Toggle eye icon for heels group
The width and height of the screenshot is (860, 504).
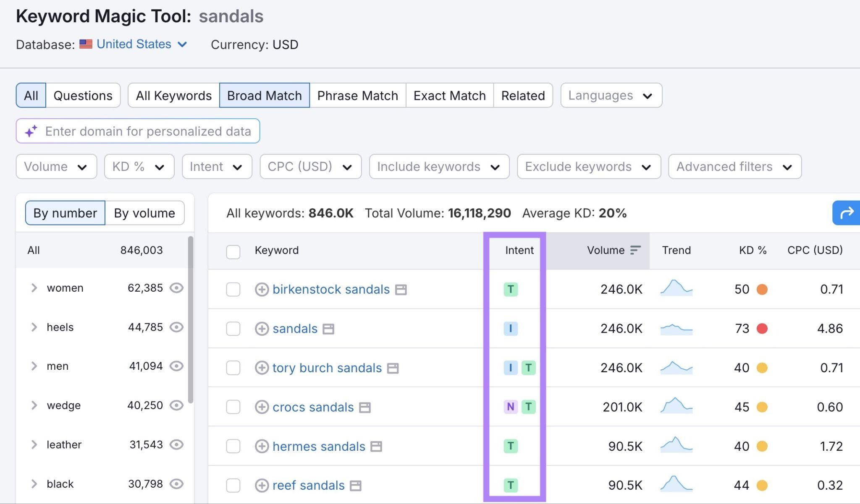pyautogui.click(x=176, y=327)
